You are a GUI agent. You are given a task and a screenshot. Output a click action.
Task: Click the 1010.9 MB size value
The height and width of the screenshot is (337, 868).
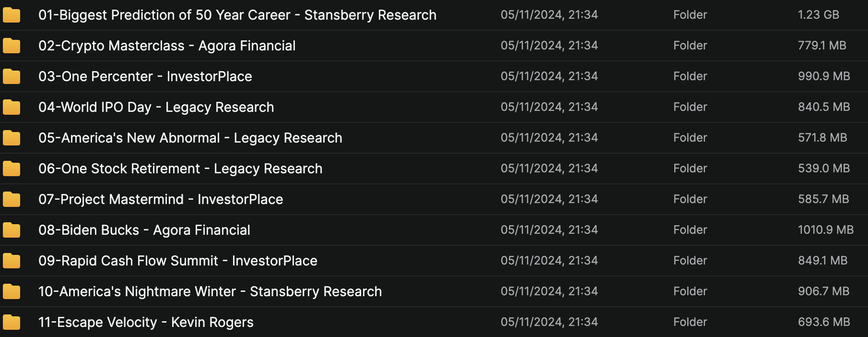tap(825, 230)
